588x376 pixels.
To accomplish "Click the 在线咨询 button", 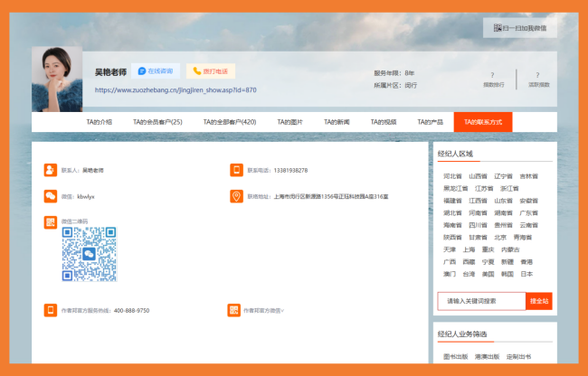I will tap(155, 70).
